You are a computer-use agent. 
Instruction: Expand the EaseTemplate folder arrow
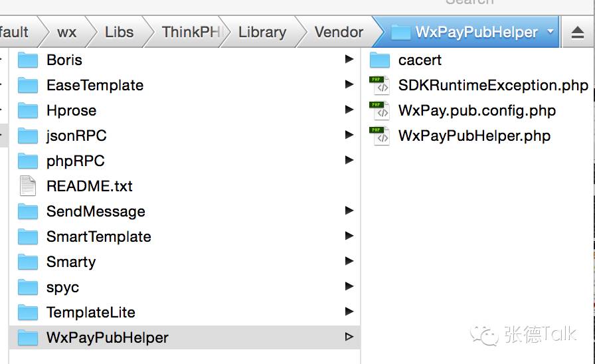349,85
